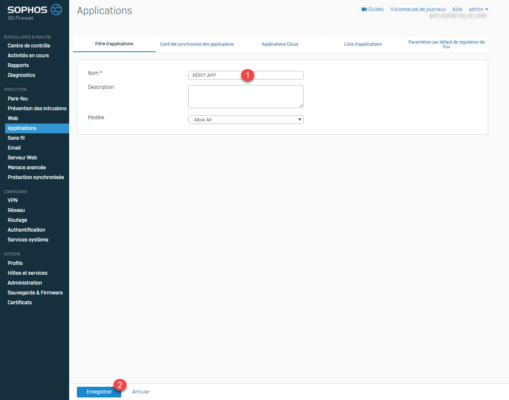Open the Sans fil section
This screenshot has height=400, width=509.
point(16,138)
